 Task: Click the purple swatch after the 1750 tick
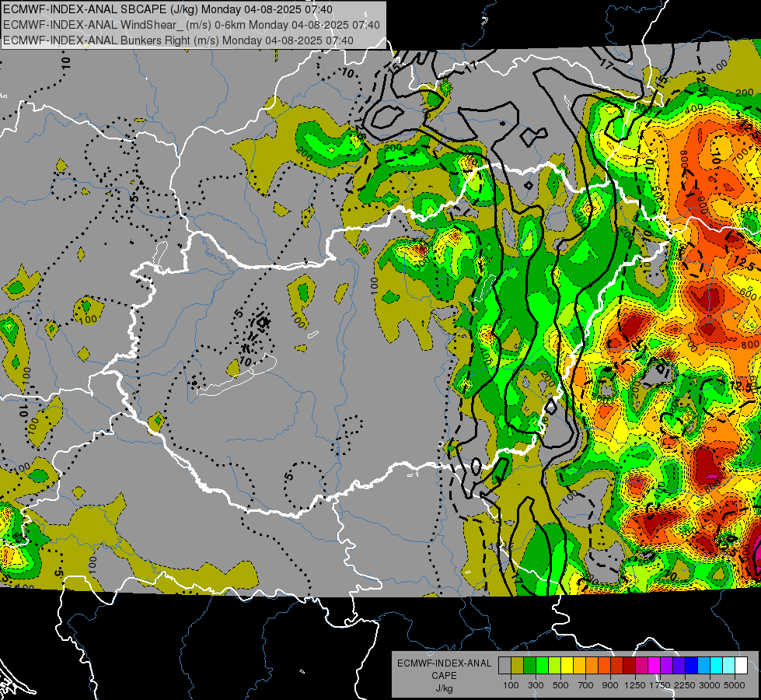pos(667,665)
